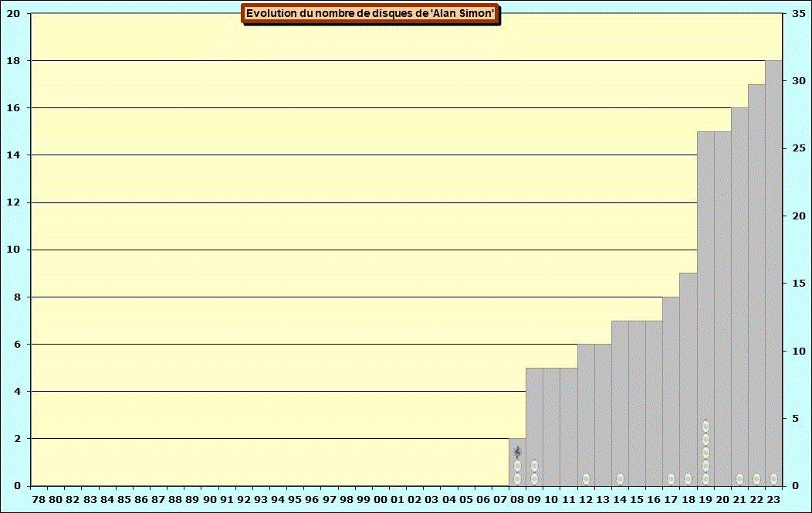This screenshot has width=812, height=513.
Task: Click the right axis value 15
Action: tap(799, 284)
